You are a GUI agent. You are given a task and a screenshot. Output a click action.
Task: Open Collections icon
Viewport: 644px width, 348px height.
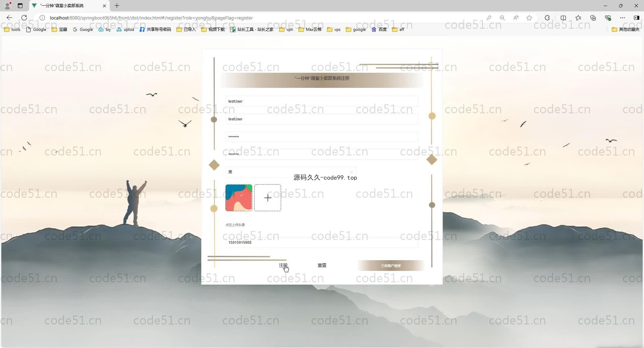point(593,18)
